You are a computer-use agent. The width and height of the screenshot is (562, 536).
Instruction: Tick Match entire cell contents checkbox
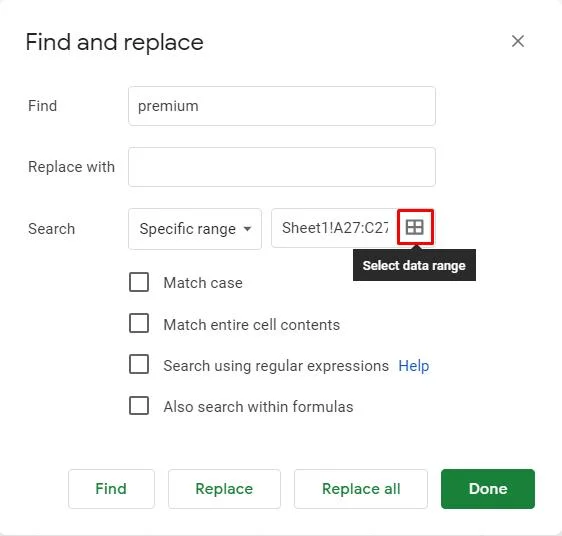point(139,323)
